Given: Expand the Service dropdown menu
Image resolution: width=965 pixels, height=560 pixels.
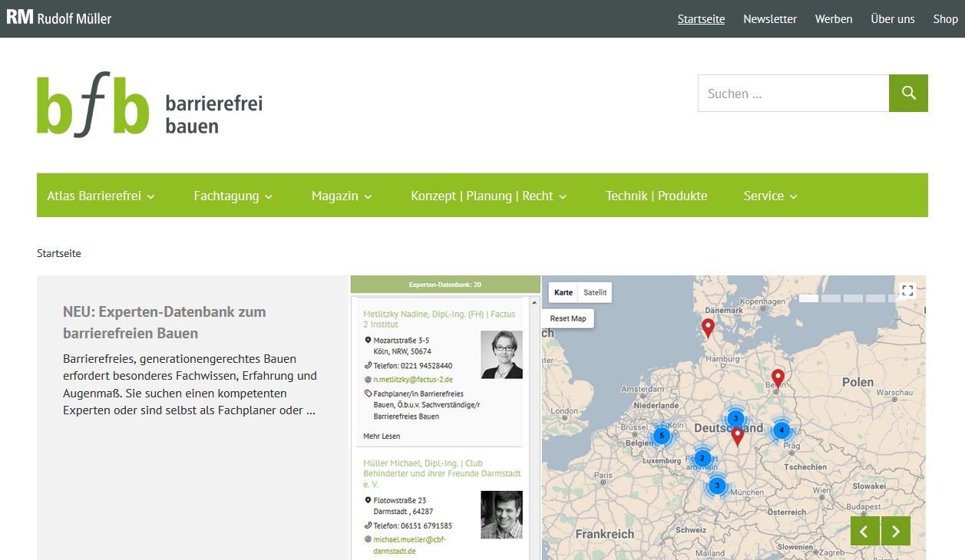Looking at the screenshot, I should point(770,196).
